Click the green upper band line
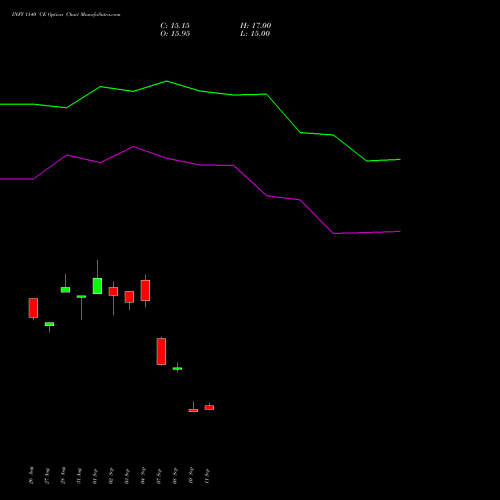This screenshot has height=500, width=500. pos(200,91)
